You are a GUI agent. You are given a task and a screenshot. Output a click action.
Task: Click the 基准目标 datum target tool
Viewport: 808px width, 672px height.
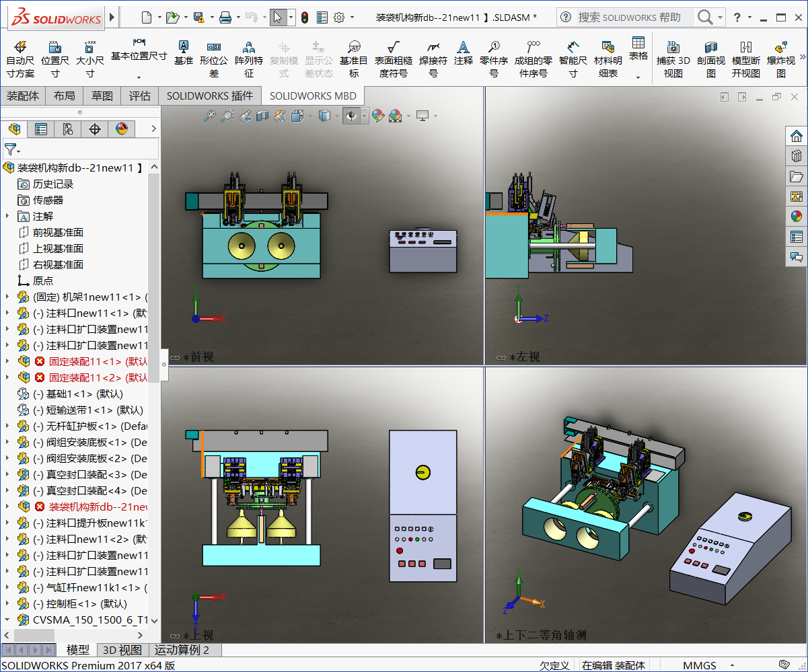[354, 59]
